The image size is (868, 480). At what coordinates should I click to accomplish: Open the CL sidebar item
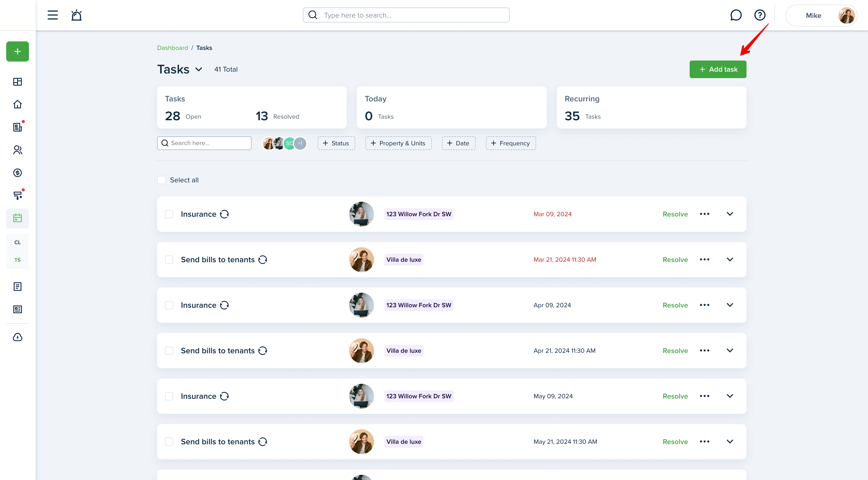[18, 242]
